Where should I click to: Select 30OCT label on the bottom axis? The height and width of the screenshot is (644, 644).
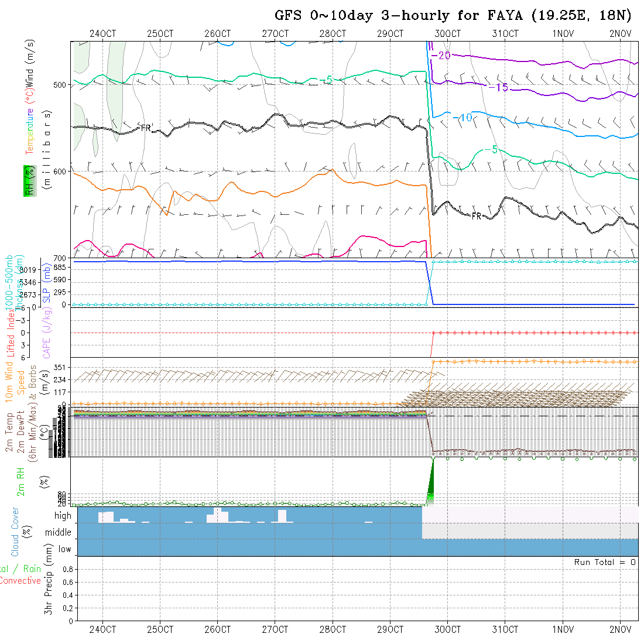coord(448,629)
